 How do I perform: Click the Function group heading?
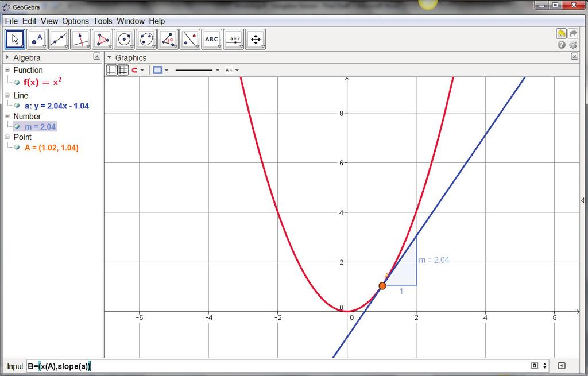[x=28, y=70]
